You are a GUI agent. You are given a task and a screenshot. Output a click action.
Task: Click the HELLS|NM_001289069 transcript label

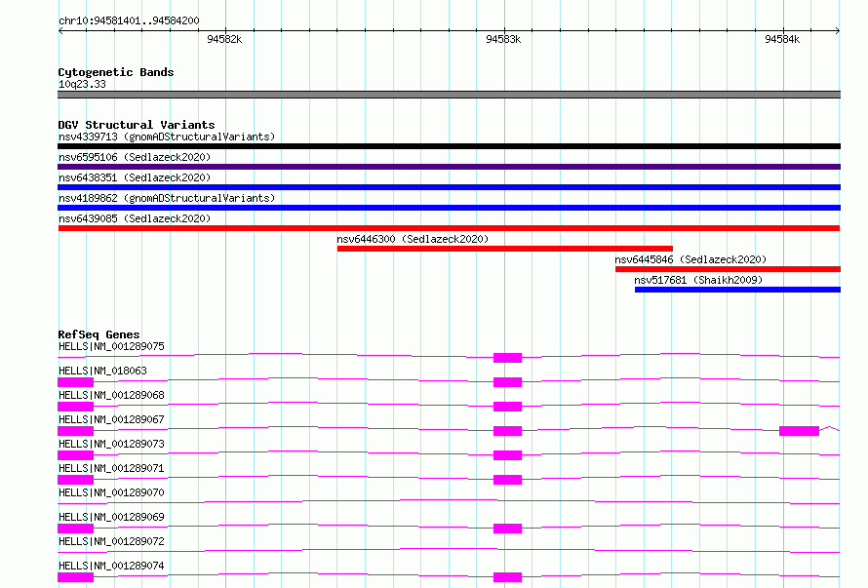111,517
